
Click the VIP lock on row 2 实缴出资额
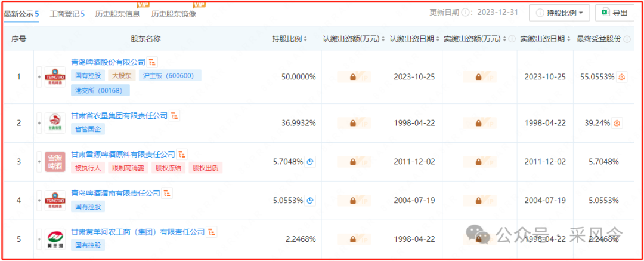(479, 123)
